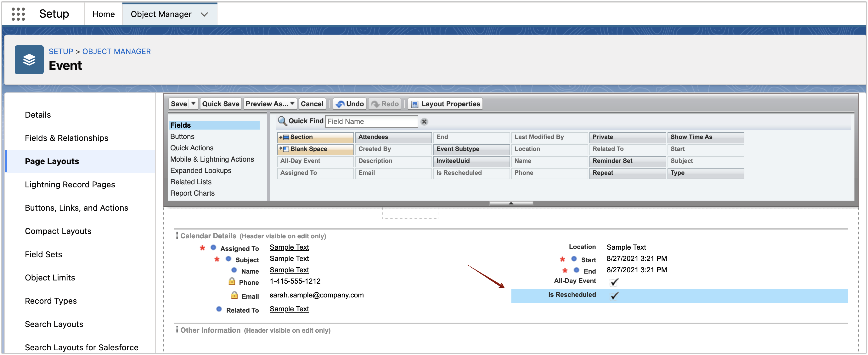
Task: Click the Calendar Details section header handle
Action: click(x=177, y=235)
